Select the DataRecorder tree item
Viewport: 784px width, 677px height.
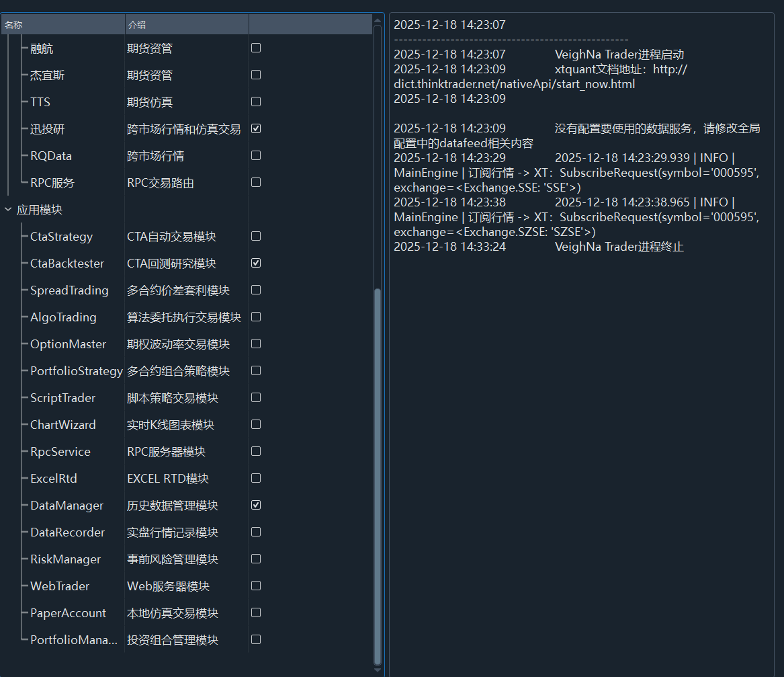pyautogui.click(x=67, y=532)
